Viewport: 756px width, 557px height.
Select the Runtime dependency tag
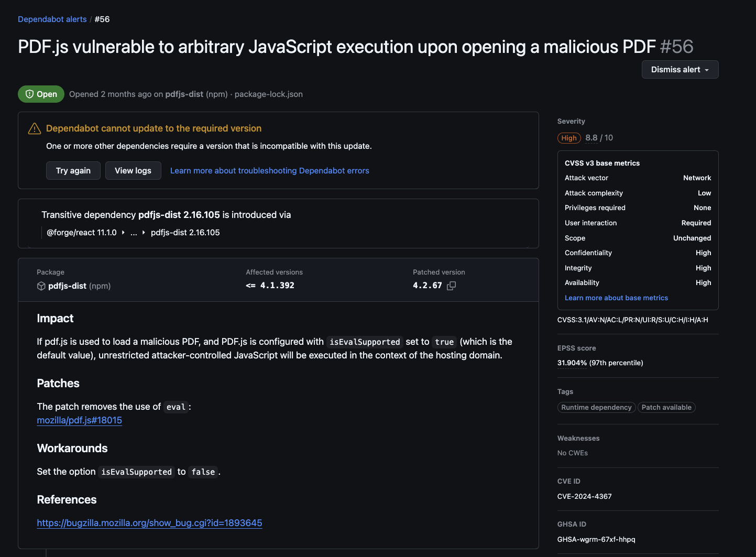596,407
